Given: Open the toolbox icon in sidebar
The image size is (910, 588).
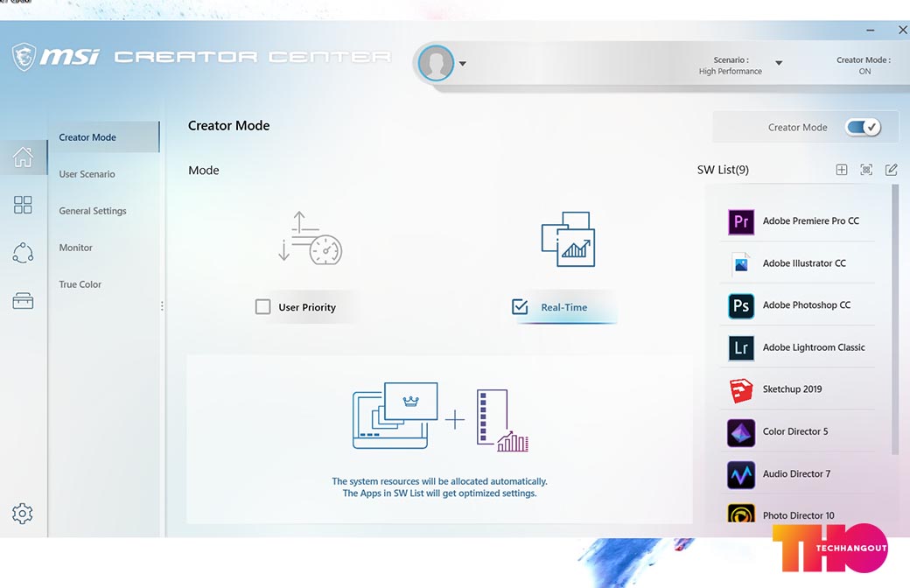Looking at the screenshot, I should [x=23, y=301].
